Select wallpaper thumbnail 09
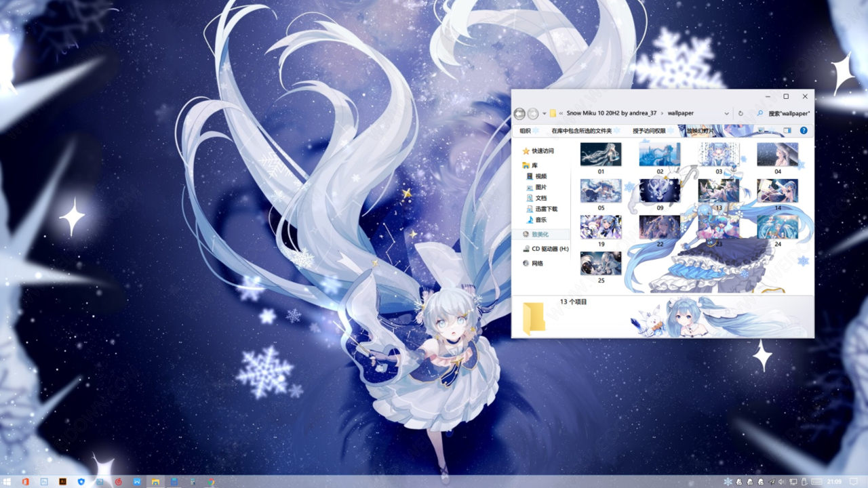868x488 pixels. pyautogui.click(x=660, y=191)
